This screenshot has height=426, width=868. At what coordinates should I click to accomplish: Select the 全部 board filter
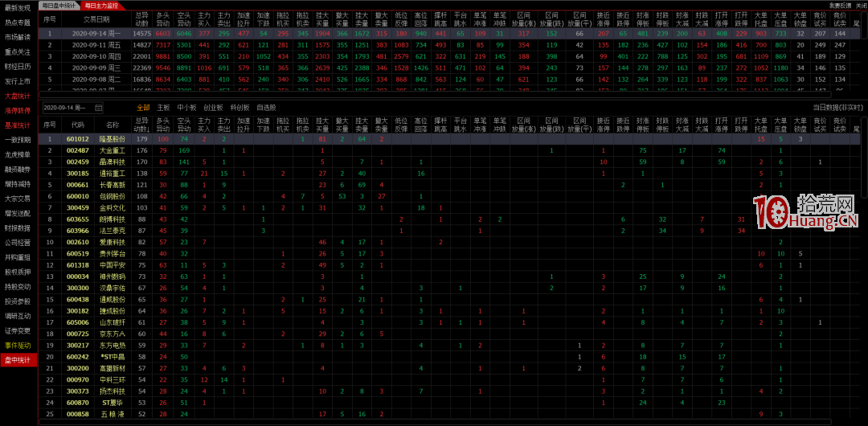(x=143, y=108)
